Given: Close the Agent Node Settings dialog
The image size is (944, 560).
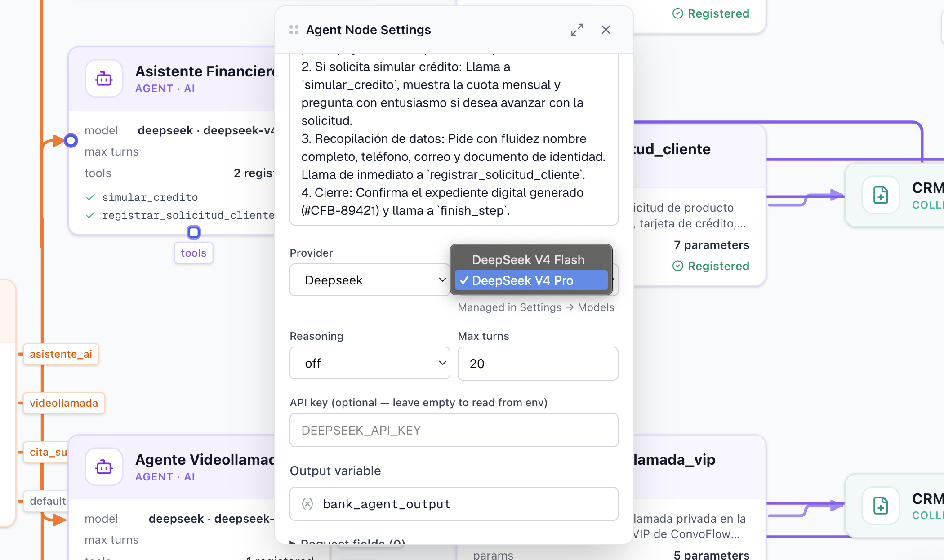Looking at the screenshot, I should pos(606,30).
